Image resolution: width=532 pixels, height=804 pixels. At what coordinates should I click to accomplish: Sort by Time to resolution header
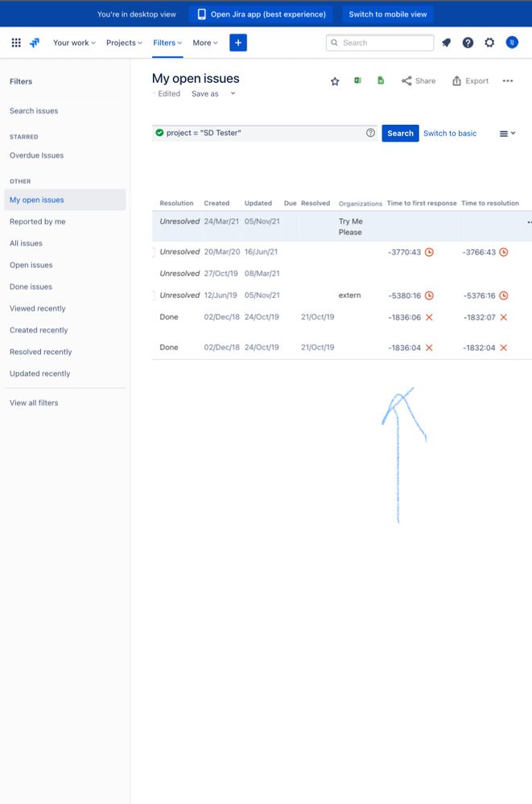coord(490,203)
